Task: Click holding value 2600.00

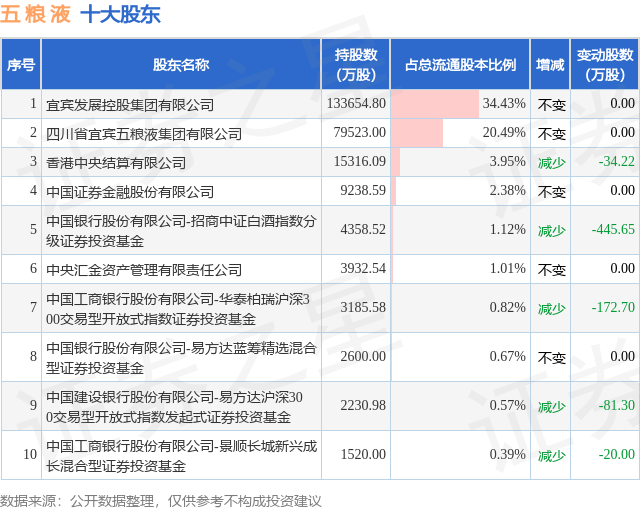Action: click(x=363, y=356)
